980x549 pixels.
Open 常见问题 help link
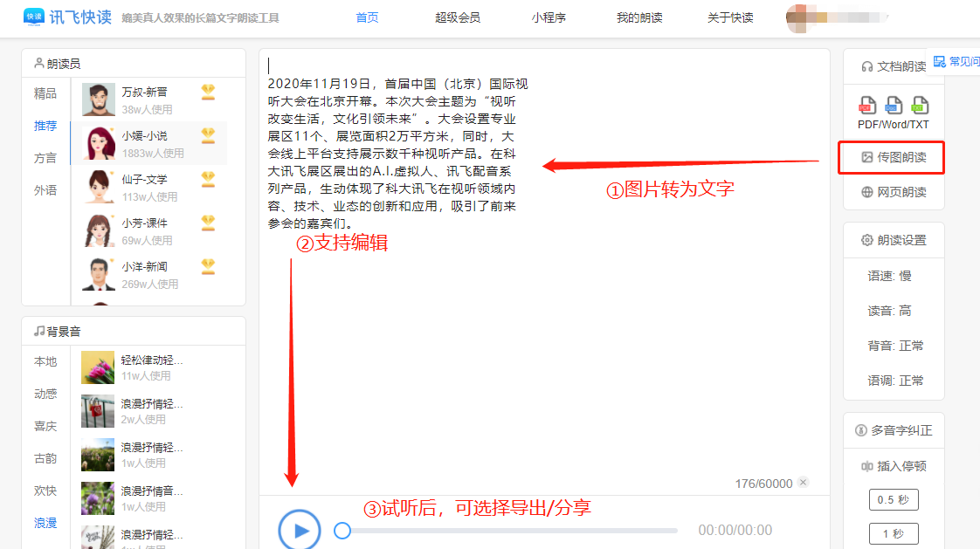[x=956, y=61]
